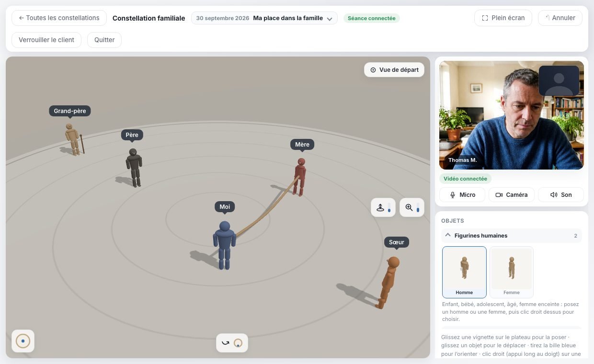594x364 pixels.
Task: Click the Vidéo connectée status badge
Action: [465, 179]
